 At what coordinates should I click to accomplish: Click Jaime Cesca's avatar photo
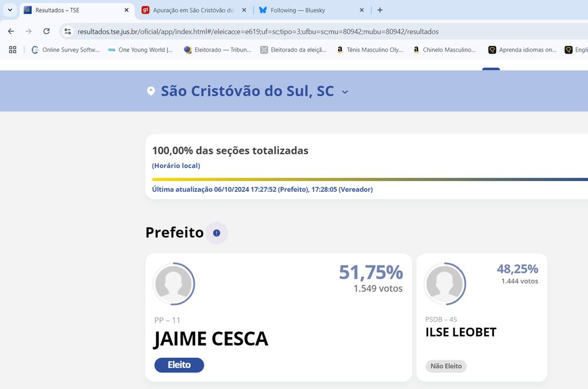pyautogui.click(x=173, y=284)
